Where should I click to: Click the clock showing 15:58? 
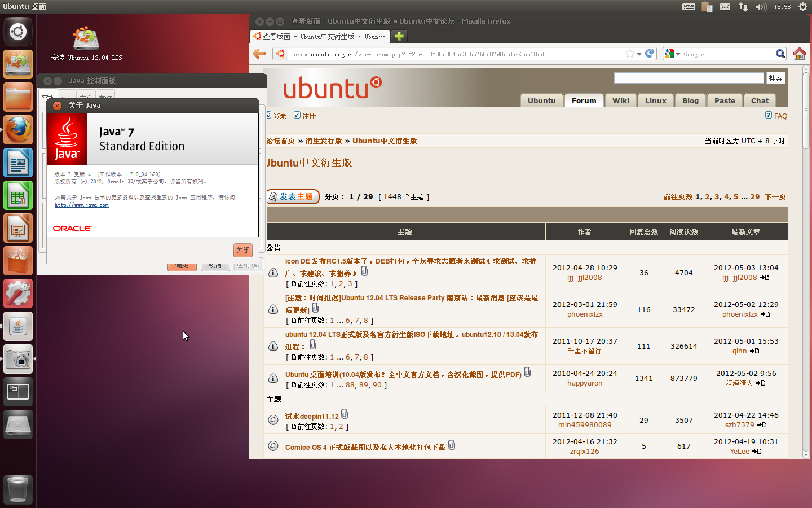click(x=782, y=7)
